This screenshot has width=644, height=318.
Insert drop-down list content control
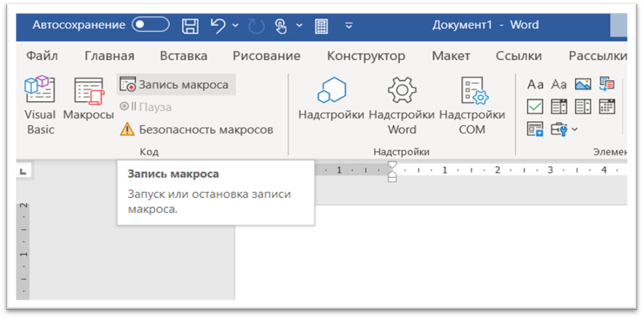point(583,107)
